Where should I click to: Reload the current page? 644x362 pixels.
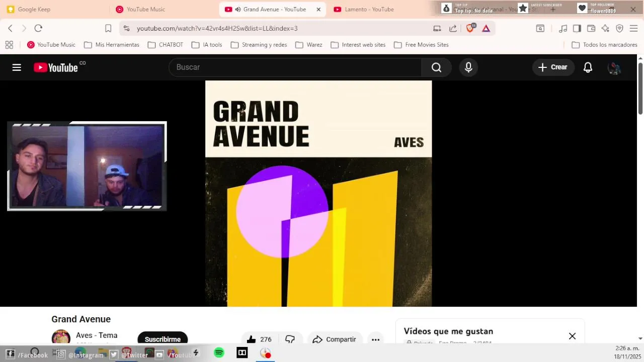tap(38, 28)
